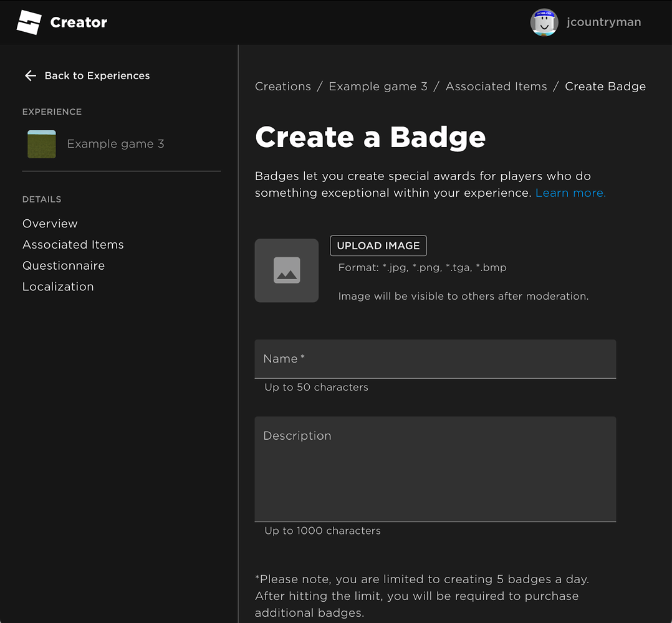Select Example game 3 under Experience heading

115,143
